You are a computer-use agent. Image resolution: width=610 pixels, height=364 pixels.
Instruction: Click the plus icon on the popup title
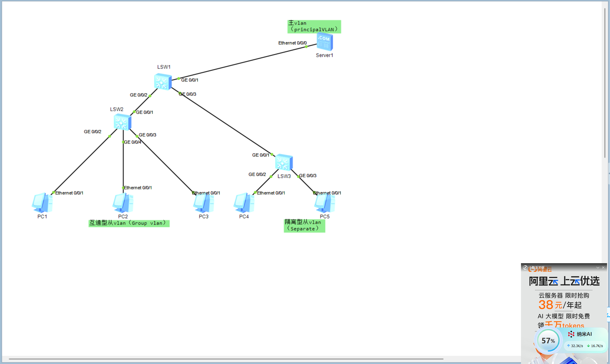525,267
